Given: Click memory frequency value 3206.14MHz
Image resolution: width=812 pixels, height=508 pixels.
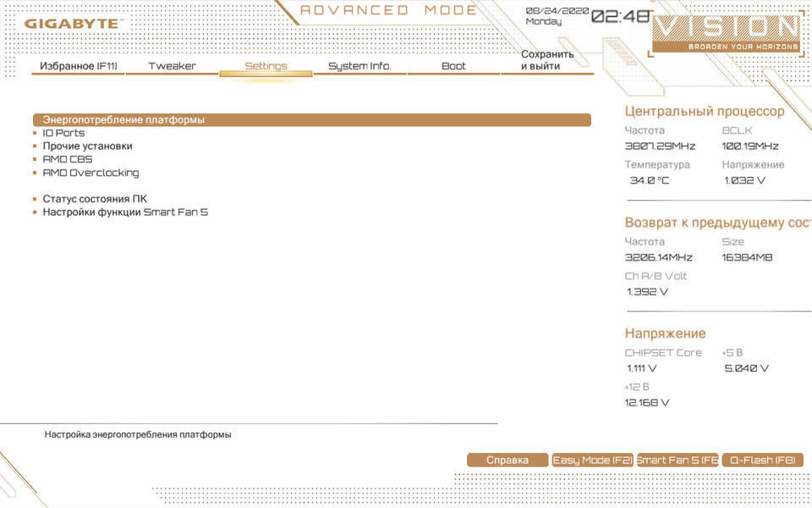Looking at the screenshot, I should tap(659, 257).
